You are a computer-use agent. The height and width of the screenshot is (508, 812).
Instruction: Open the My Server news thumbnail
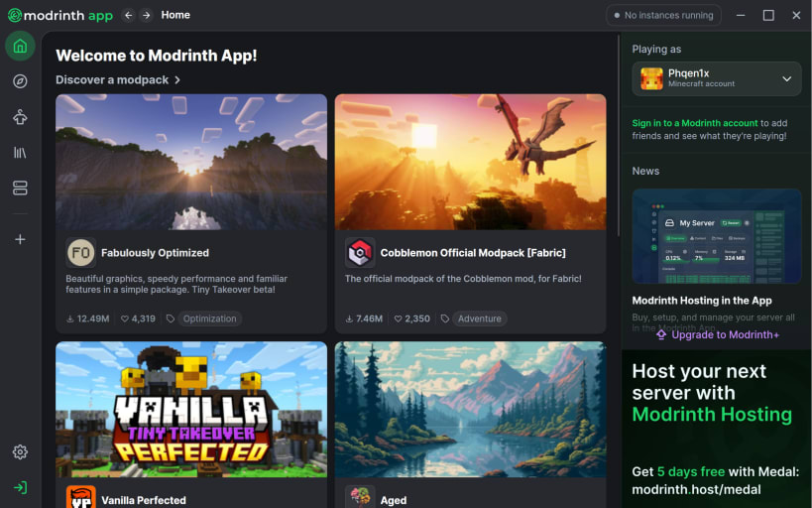[x=717, y=236]
